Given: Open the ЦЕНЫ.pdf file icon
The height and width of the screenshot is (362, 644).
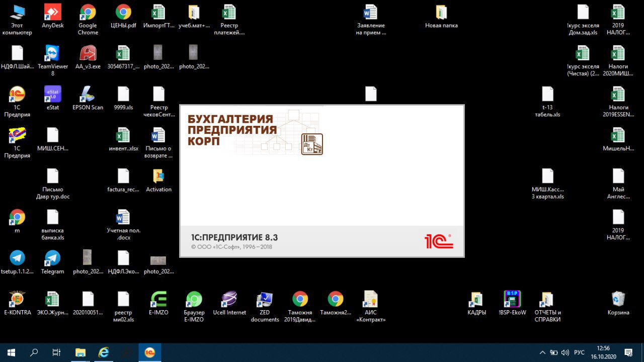Looking at the screenshot, I should (x=123, y=17).
